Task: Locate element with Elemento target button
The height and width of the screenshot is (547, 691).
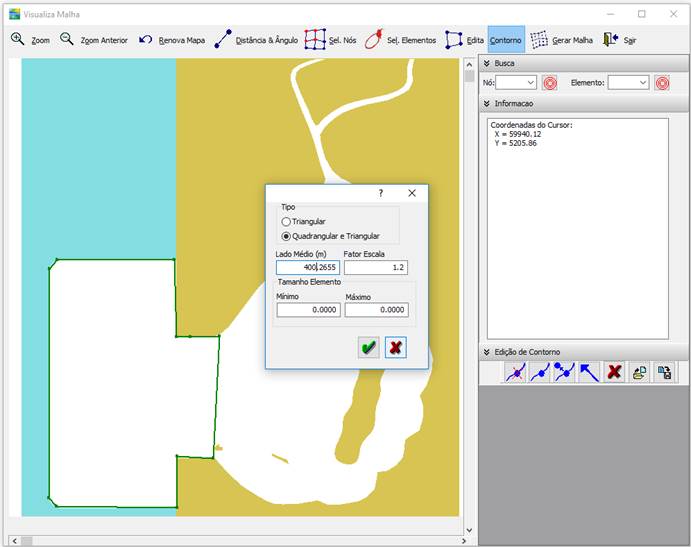Action: tap(662, 82)
